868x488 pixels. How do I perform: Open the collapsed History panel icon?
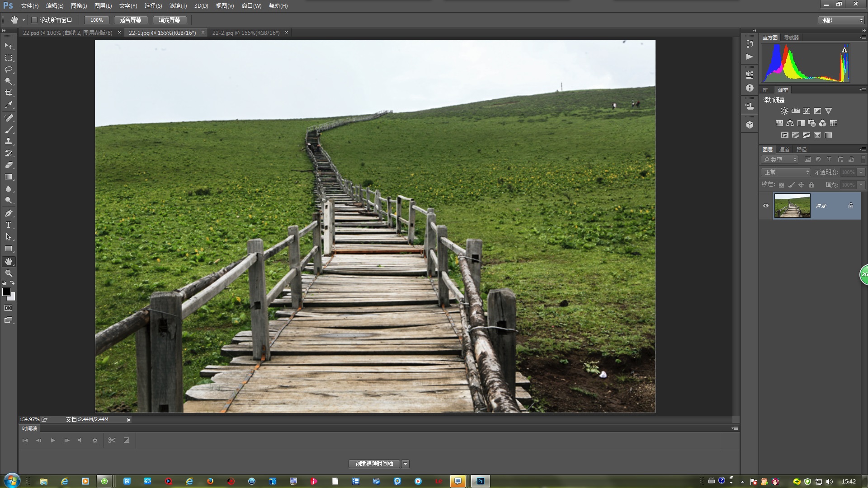click(x=750, y=44)
